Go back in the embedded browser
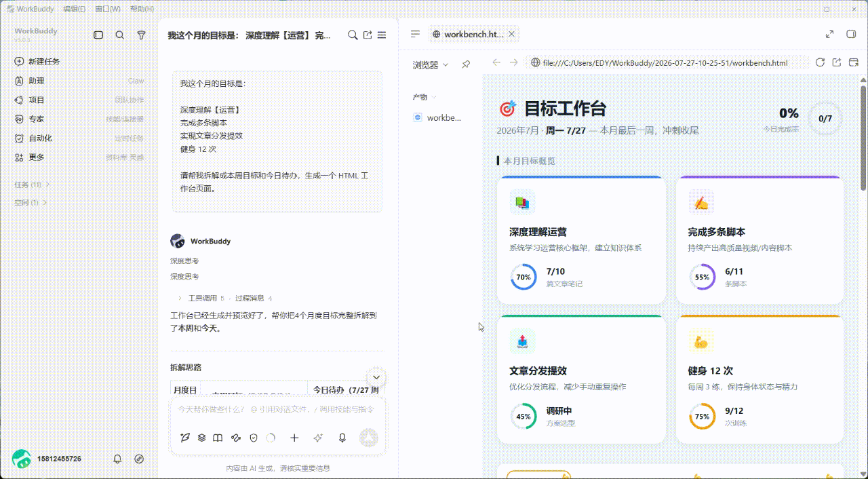Image resolution: width=868 pixels, height=479 pixels. pos(496,62)
